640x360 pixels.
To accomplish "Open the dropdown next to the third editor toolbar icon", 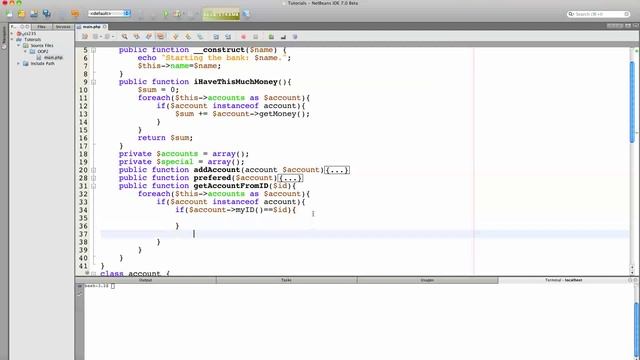I will [x=113, y=37].
